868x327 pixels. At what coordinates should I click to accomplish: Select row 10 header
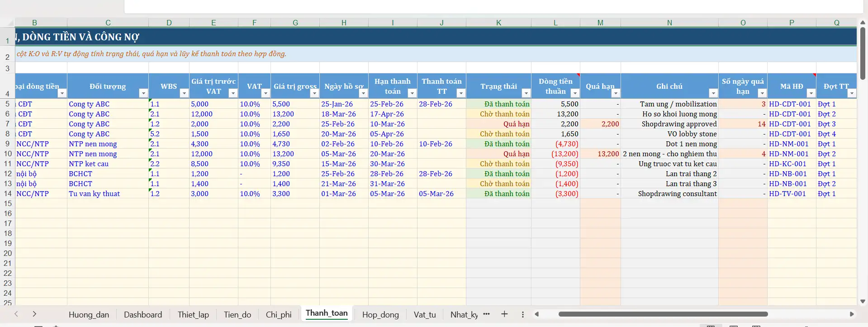click(8, 154)
